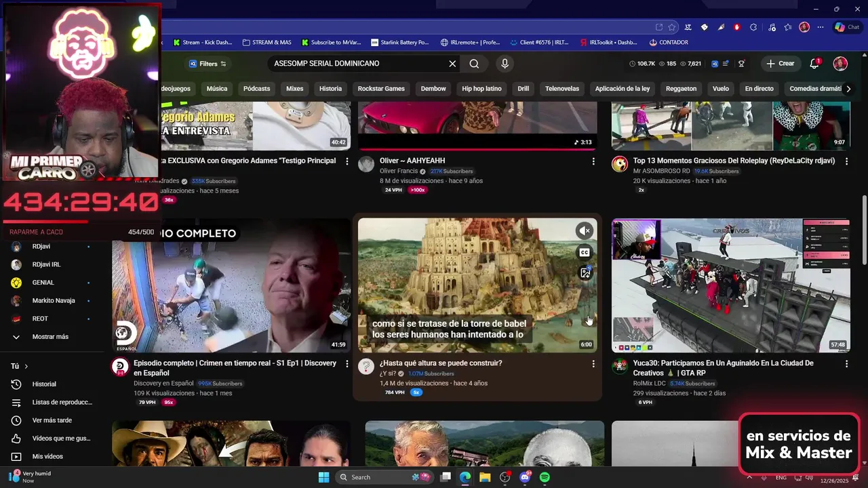Open Edge favorites list icon
This screenshot has height=488, width=868.
coord(787,27)
